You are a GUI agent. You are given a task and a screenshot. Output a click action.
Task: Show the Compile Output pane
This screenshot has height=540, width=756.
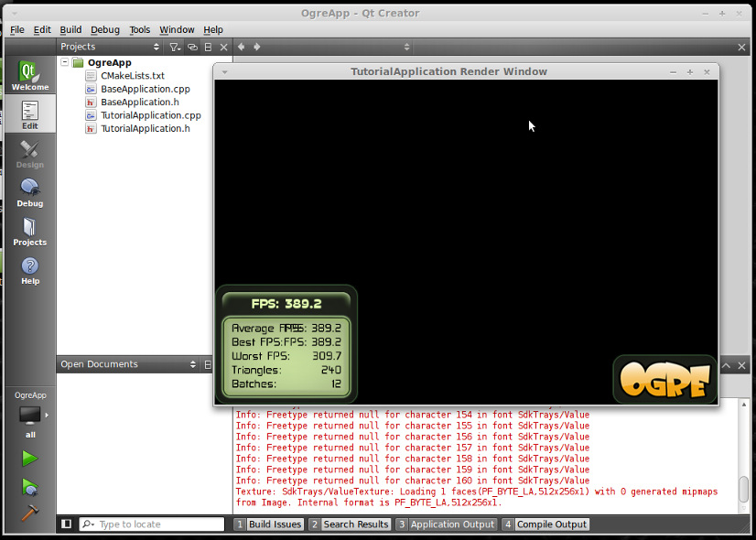(545, 524)
